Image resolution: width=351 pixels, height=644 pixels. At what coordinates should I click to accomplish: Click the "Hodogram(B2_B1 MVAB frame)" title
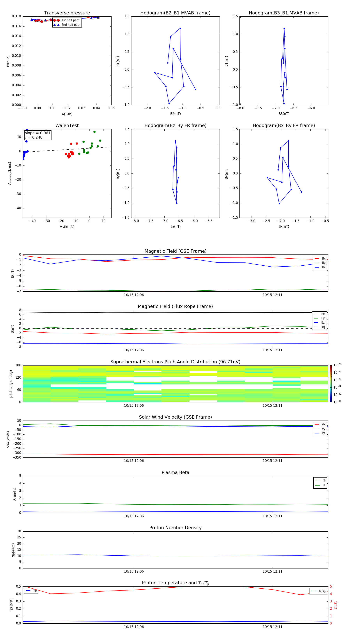pyautogui.click(x=175, y=13)
